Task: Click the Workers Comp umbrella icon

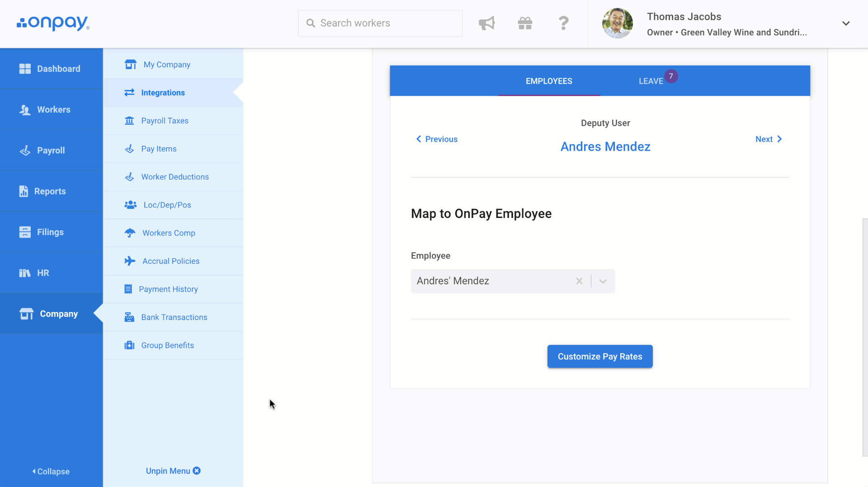Action: point(130,233)
